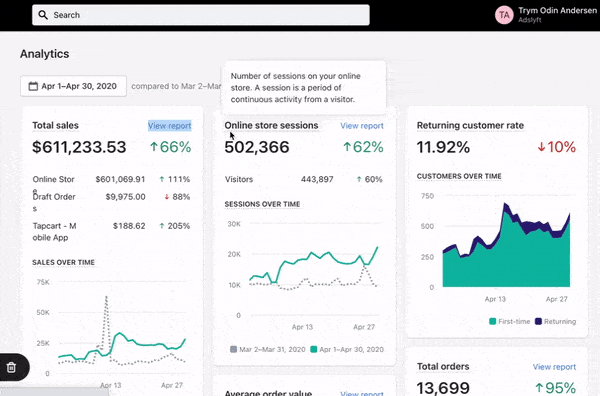Click the calendar icon in date picker

point(33,86)
